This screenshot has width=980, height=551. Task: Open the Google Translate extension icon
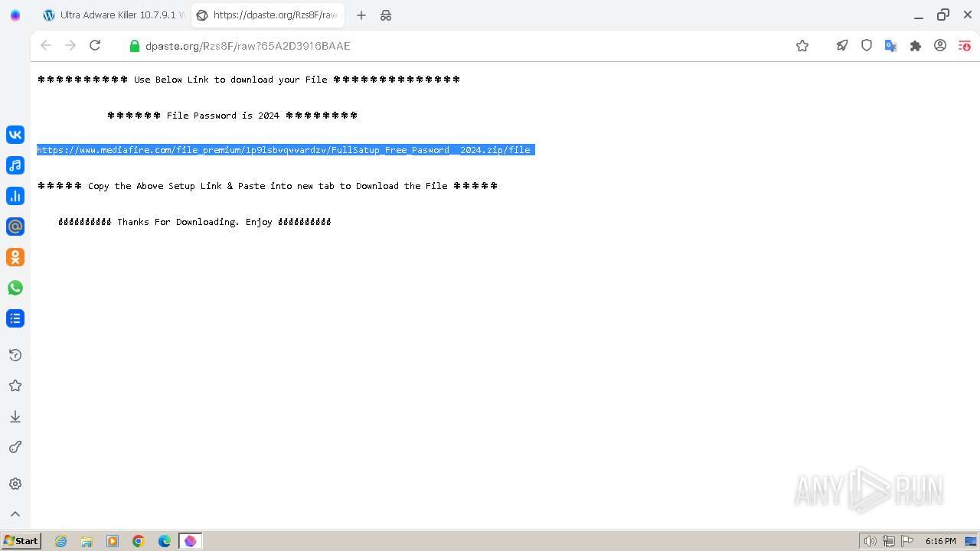[x=891, y=46]
